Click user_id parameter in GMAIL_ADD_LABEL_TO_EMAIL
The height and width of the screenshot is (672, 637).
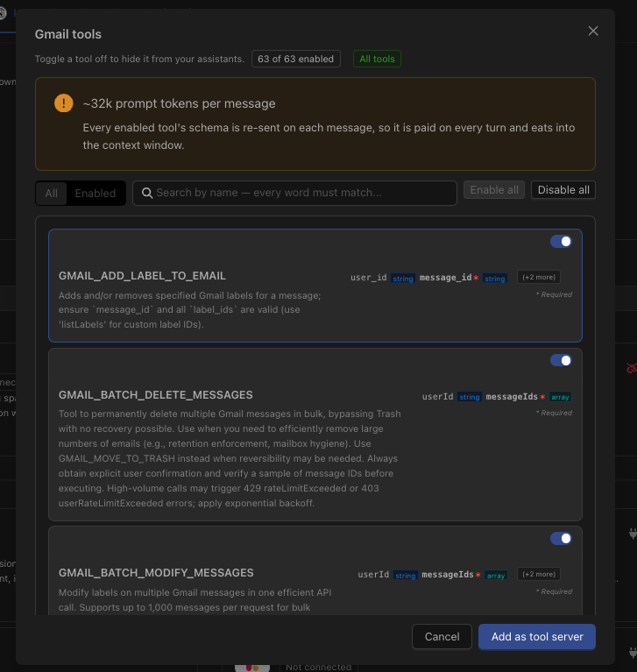[369, 278]
